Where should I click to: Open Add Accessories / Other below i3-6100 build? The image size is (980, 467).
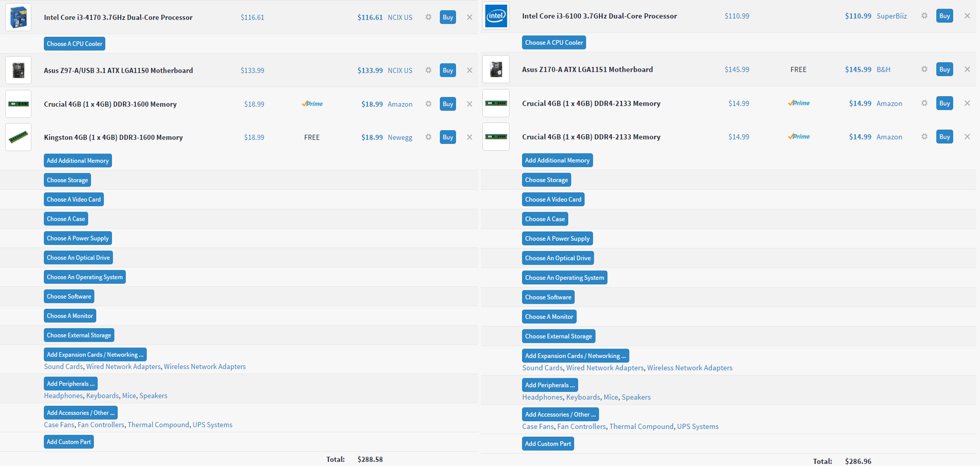(560, 414)
